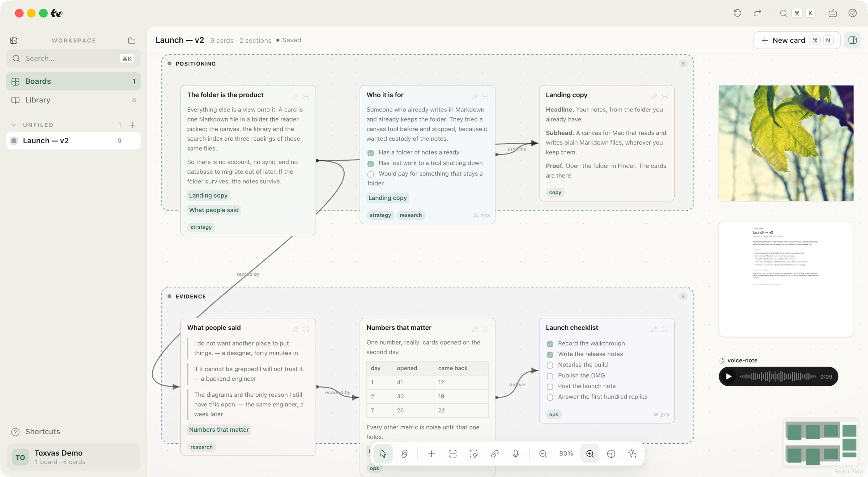Focus the sidebar Search field
The width and height of the screenshot is (868, 477).
click(x=73, y=59)
